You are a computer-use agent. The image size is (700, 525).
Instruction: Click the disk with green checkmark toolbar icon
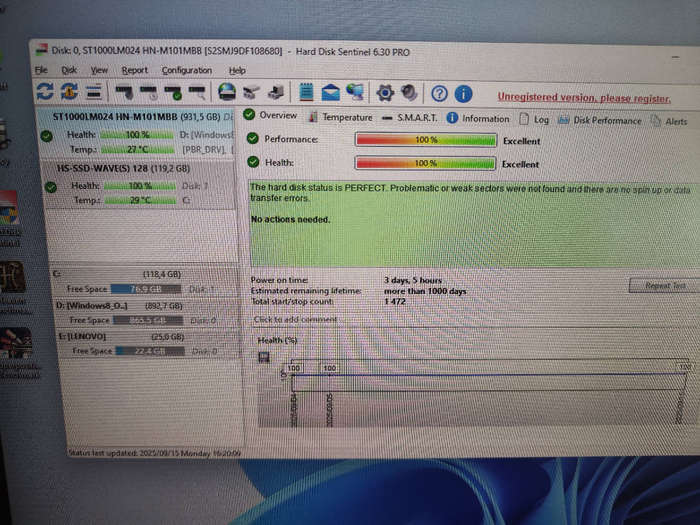[173, 92]
